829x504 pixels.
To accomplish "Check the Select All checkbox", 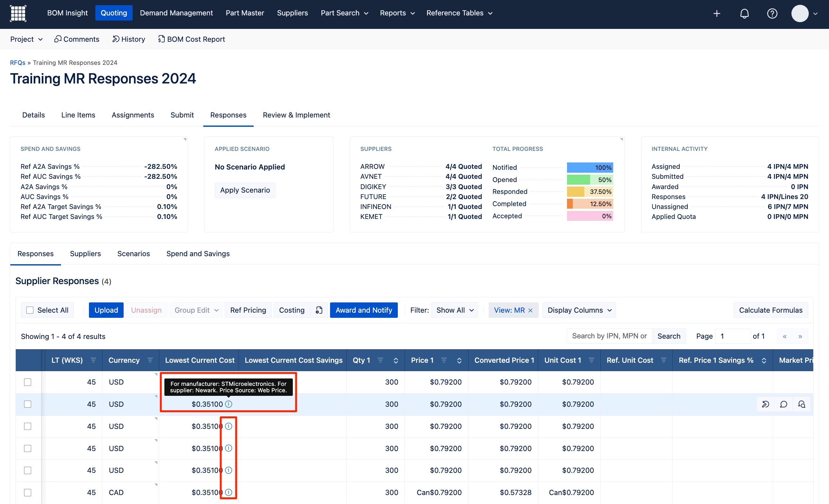I will click(30, 310).
